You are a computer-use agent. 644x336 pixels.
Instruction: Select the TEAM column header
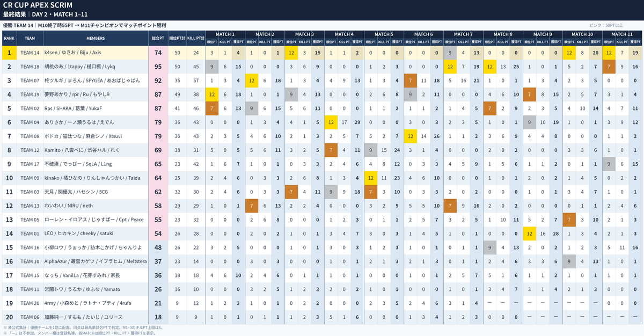coord(30,38)
